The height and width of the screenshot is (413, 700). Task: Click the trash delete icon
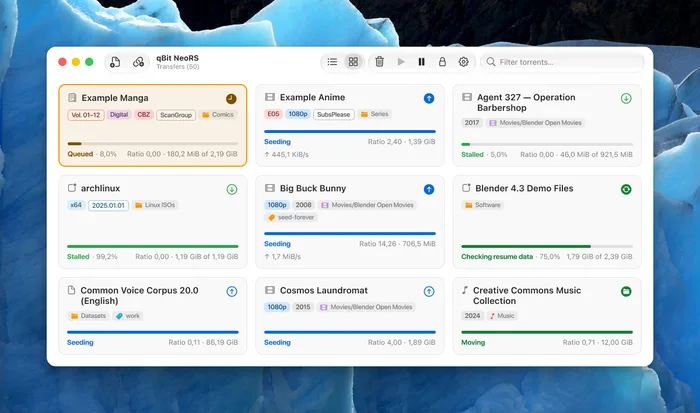click(379, 62)
